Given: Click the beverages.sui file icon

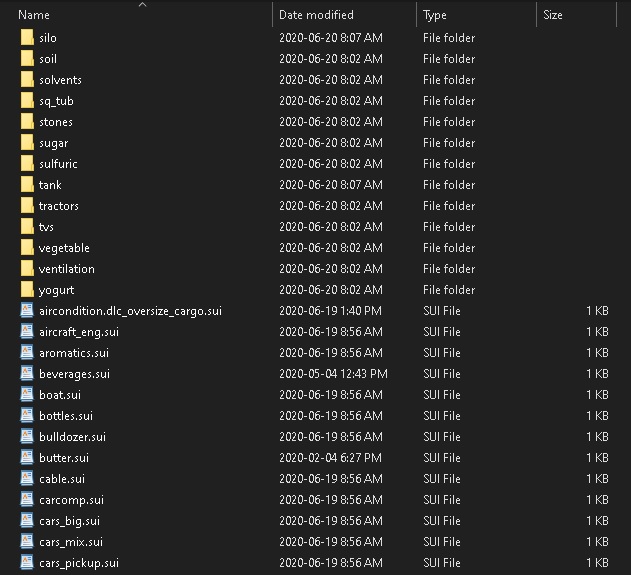Looking at the screenshot, I should 27,374.
